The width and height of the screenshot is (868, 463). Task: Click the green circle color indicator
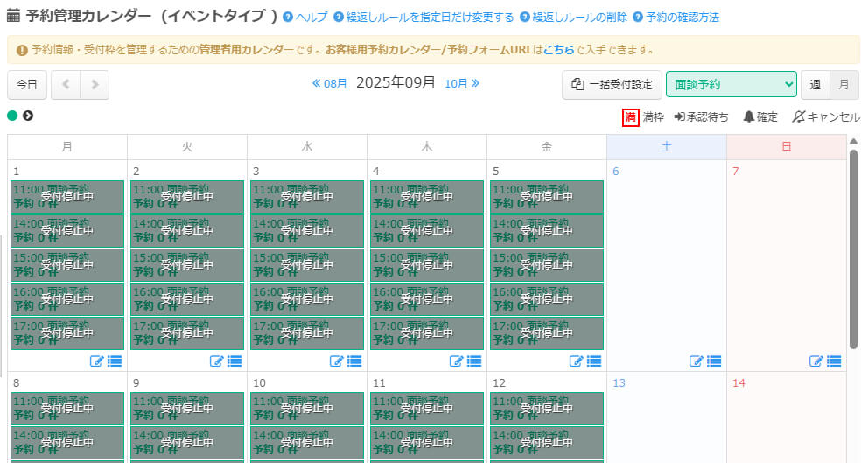tap(12, 116)
